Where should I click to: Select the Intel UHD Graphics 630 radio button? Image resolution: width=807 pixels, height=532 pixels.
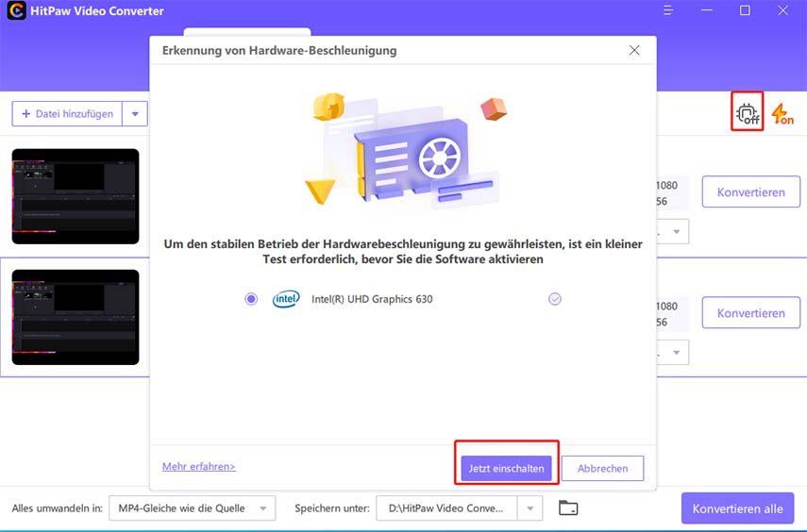pos(251,299)
